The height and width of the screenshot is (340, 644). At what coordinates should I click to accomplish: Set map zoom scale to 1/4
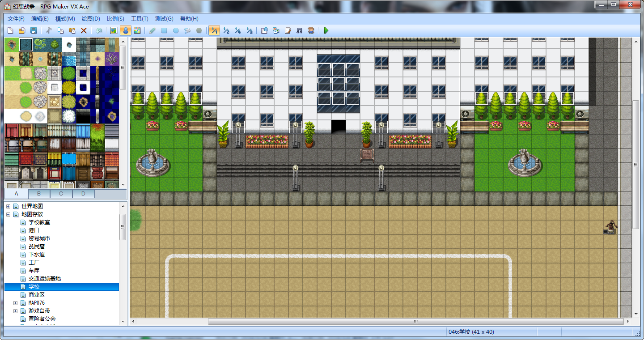[x=237, y=30]
